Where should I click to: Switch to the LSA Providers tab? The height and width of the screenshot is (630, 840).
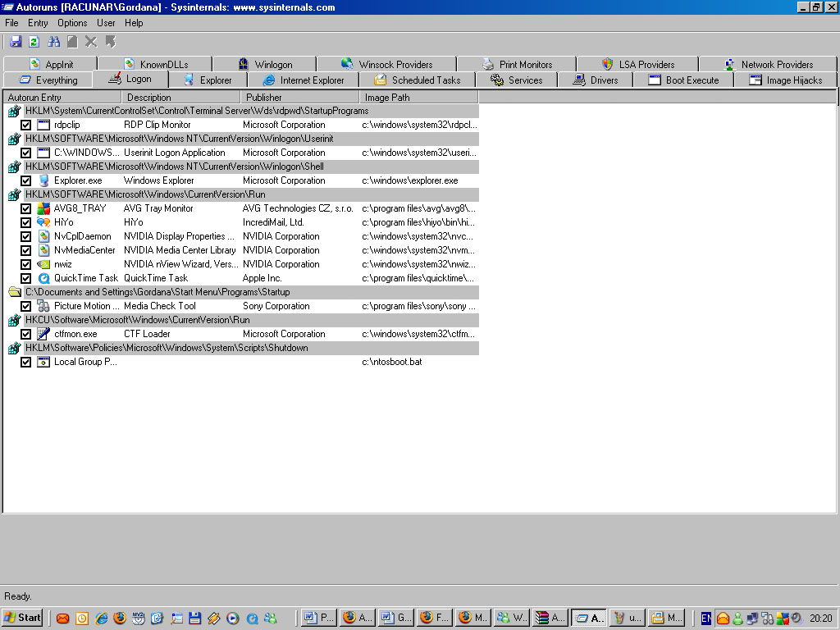(637, 64)
